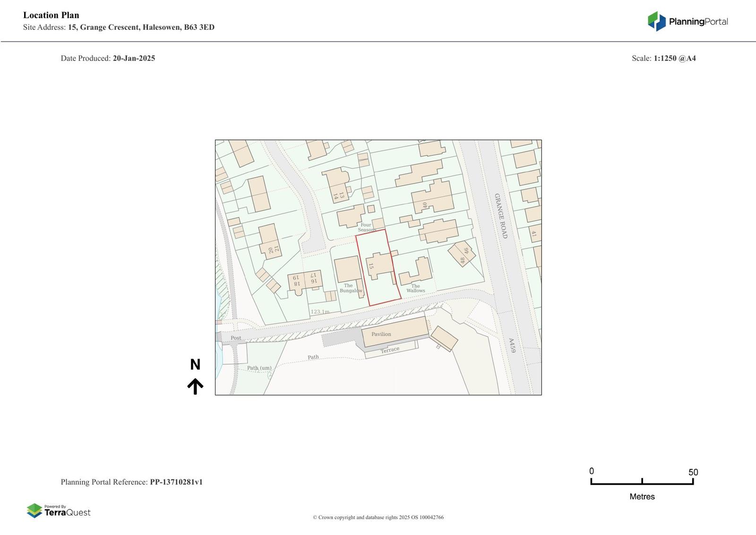Click the scale 1:1250 @A4 text
Screen dimensions: 756x535
[674, 58]
